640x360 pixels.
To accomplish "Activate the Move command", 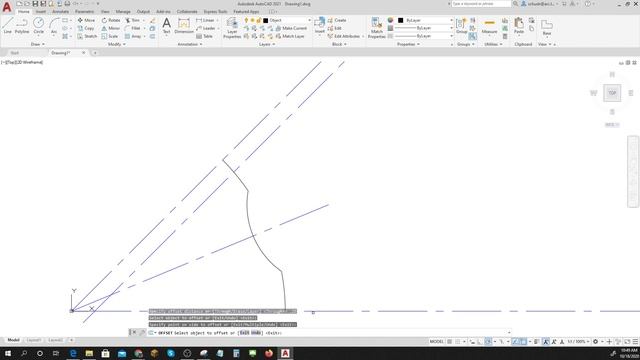I will [86, 20].
